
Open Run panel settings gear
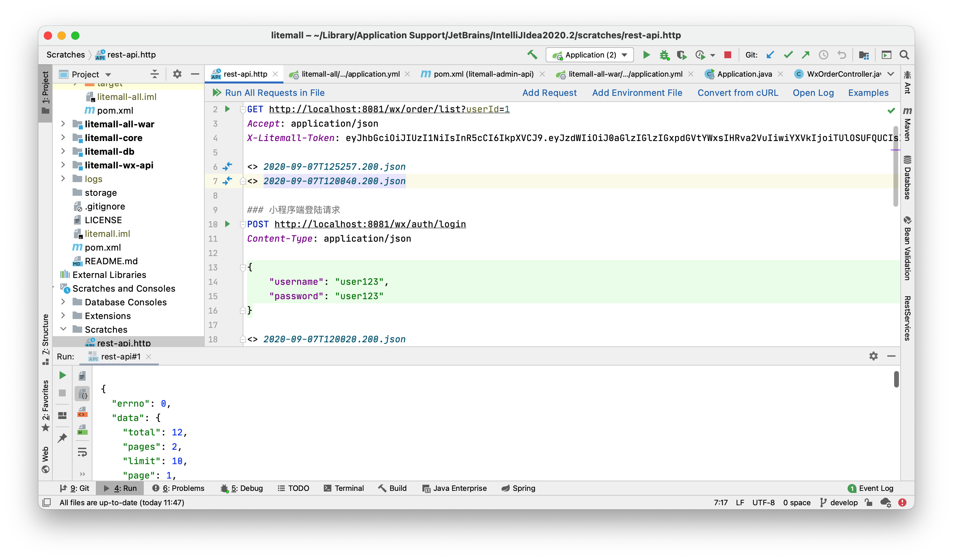pos(873,356)
